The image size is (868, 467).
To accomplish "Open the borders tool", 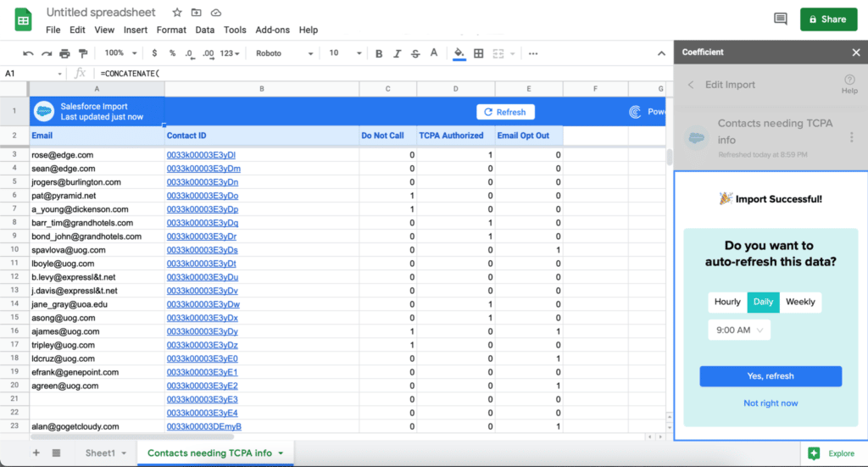I will coord(479,53).
